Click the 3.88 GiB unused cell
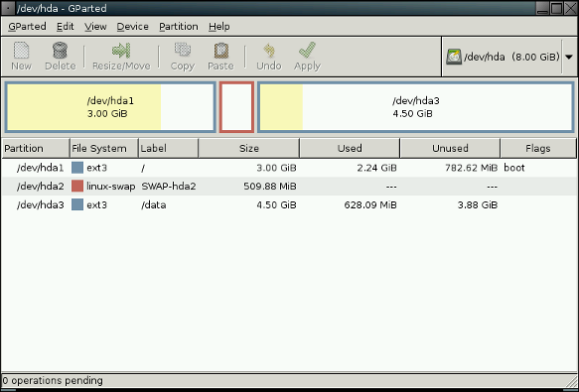The height and width of the screenshot is (392, 579). tap(478, 204)
